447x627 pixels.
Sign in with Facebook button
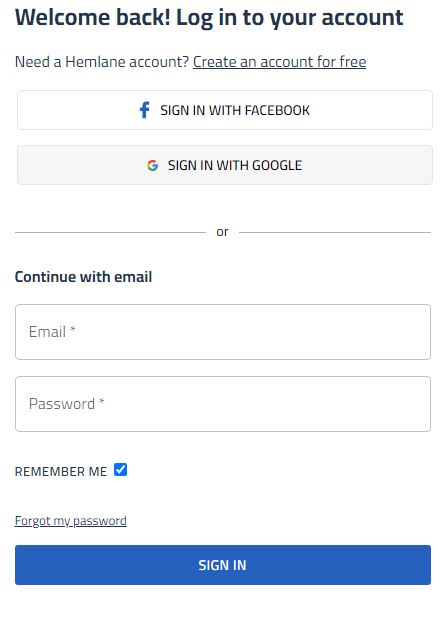click(225, 110)
